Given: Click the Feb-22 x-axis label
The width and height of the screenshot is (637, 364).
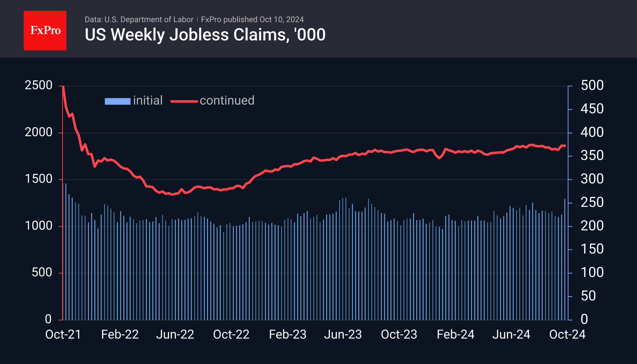Looking at the screenshot, I should (x=120, y=334).
